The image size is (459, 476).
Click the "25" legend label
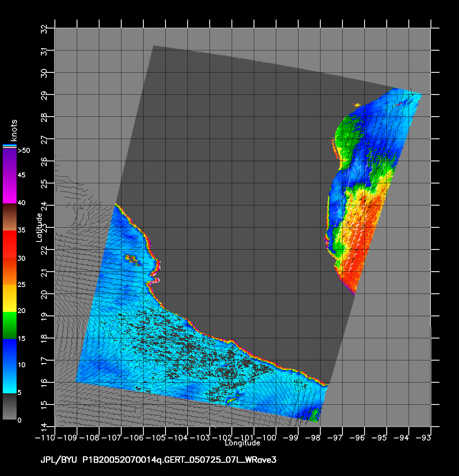(22, 284)
